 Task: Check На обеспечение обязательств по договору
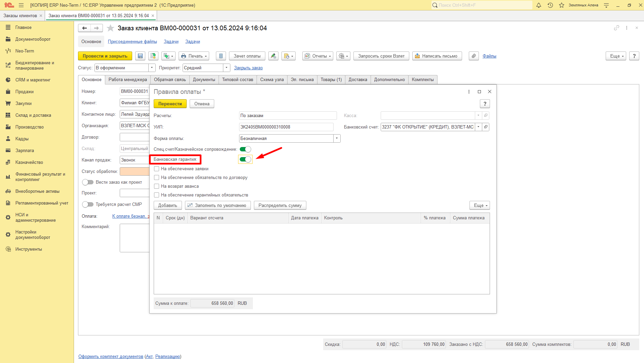click(156, 178)
